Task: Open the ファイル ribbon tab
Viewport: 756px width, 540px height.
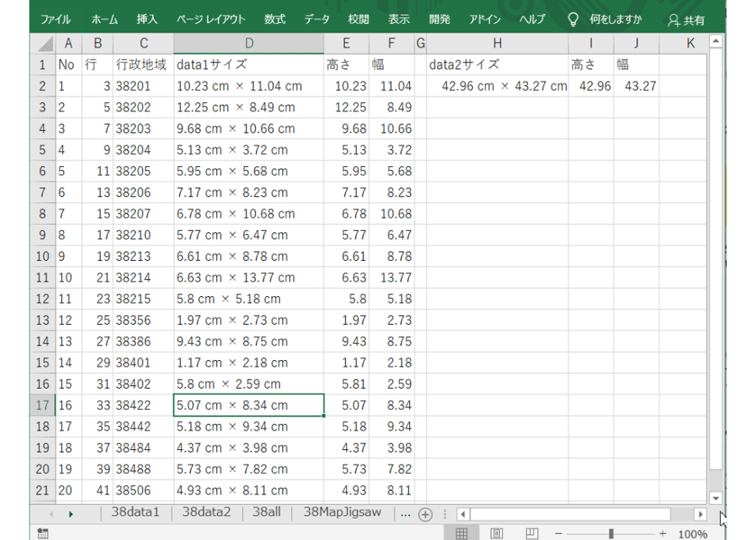Action: point(56,20)
